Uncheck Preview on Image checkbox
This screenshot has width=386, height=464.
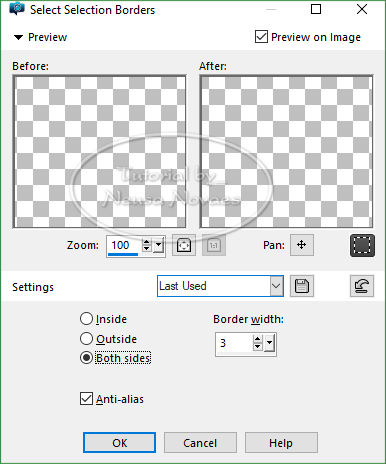pos(261,37)
